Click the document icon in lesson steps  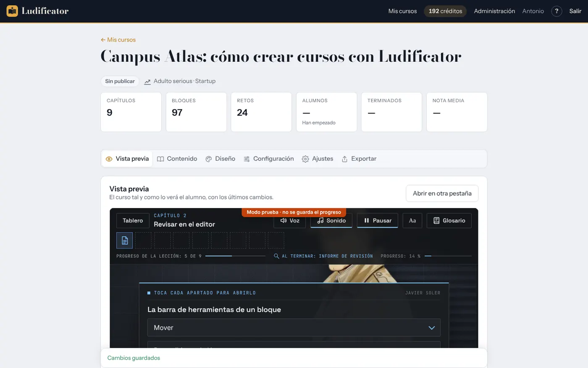(125, 241)
